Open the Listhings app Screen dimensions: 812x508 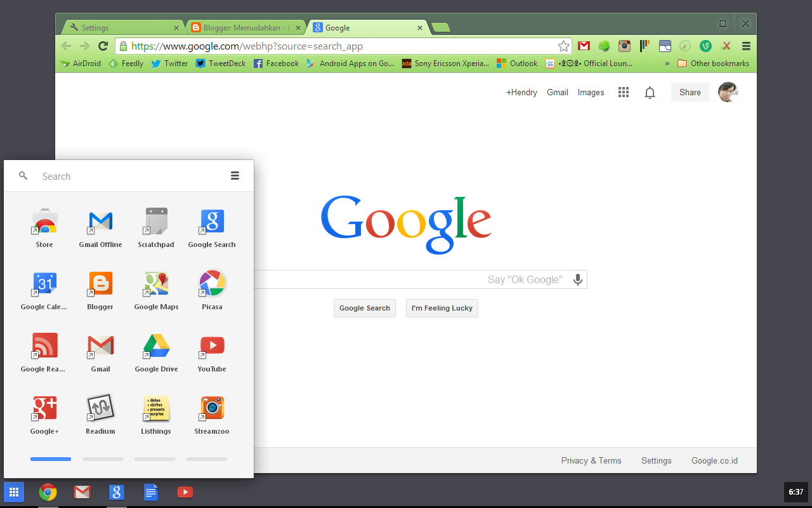point(156,414)
